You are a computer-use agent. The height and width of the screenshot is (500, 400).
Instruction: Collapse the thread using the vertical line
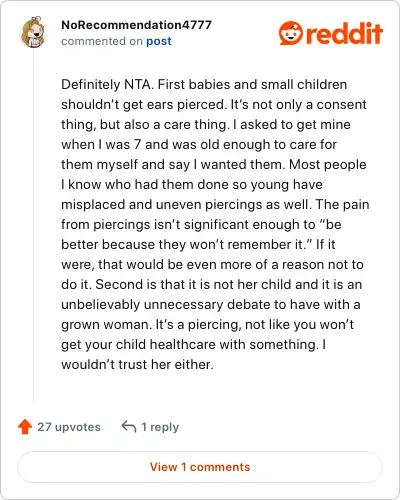pos(33,227)
